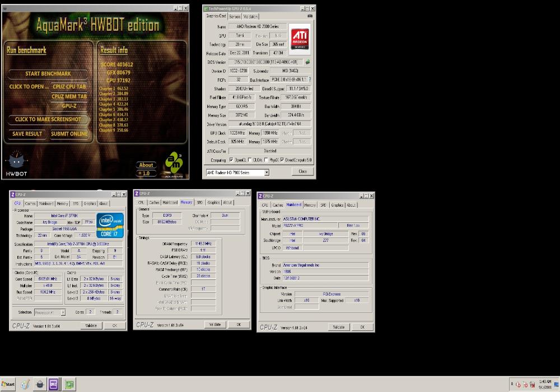
Task: Click the GPU-Z Name field value
Action: (258, 26)
